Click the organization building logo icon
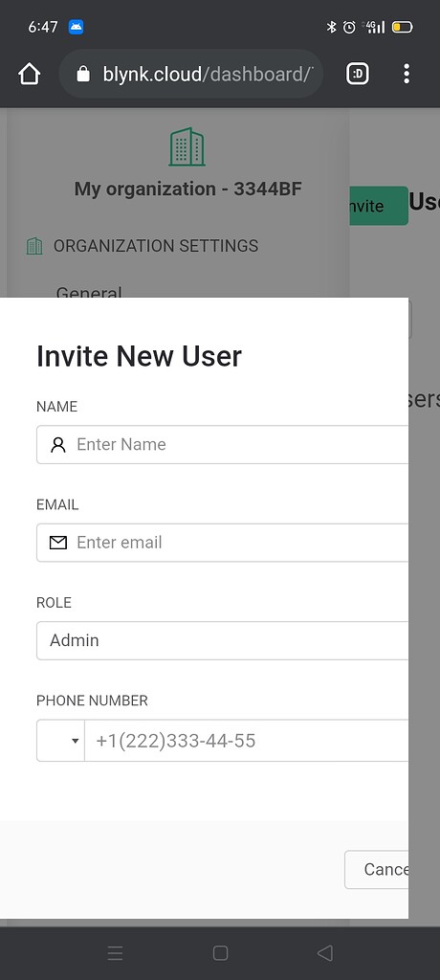Viewport: 440px width, 980px height. [x=187, y=146]
